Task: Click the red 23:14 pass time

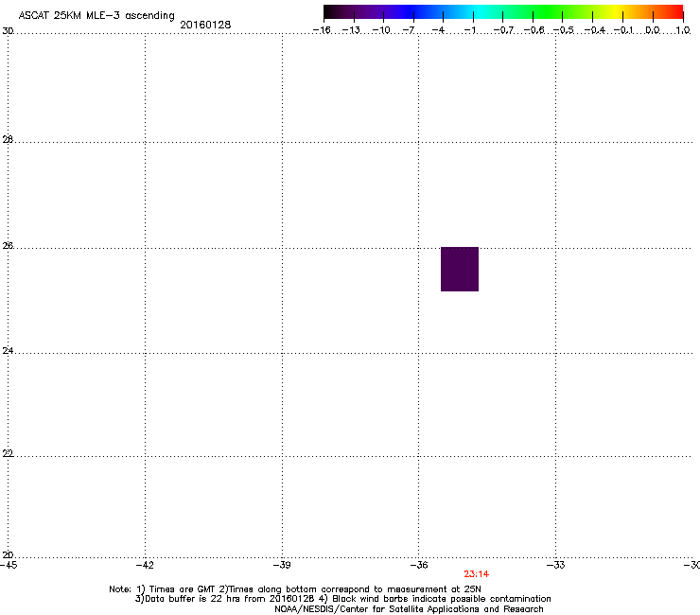Action: [476, 574]
